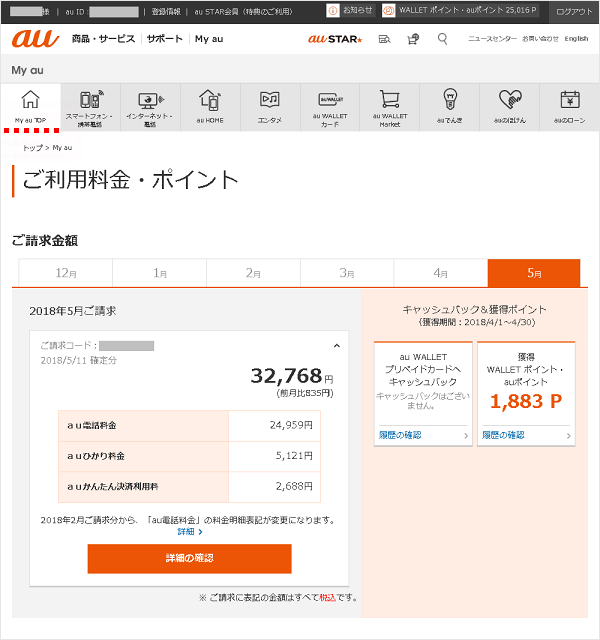Open the auのローン calendar icon

(x=570, y=100)
